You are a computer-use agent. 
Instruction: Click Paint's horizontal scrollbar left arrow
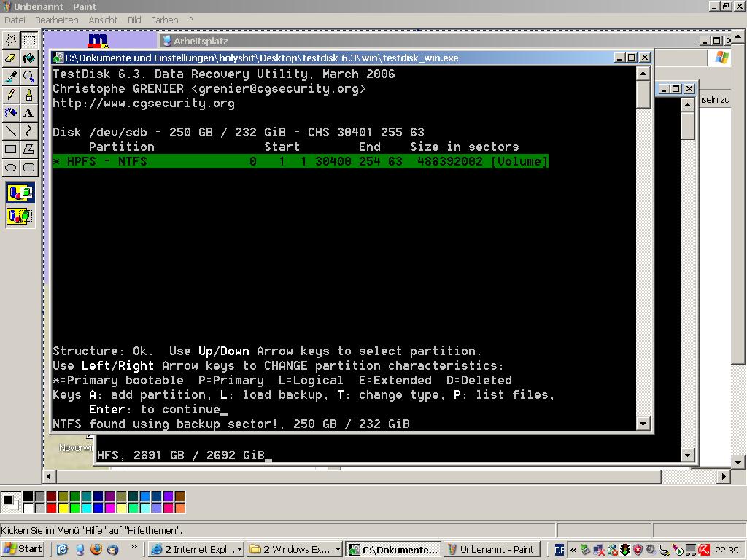click(x=49, y=476)
